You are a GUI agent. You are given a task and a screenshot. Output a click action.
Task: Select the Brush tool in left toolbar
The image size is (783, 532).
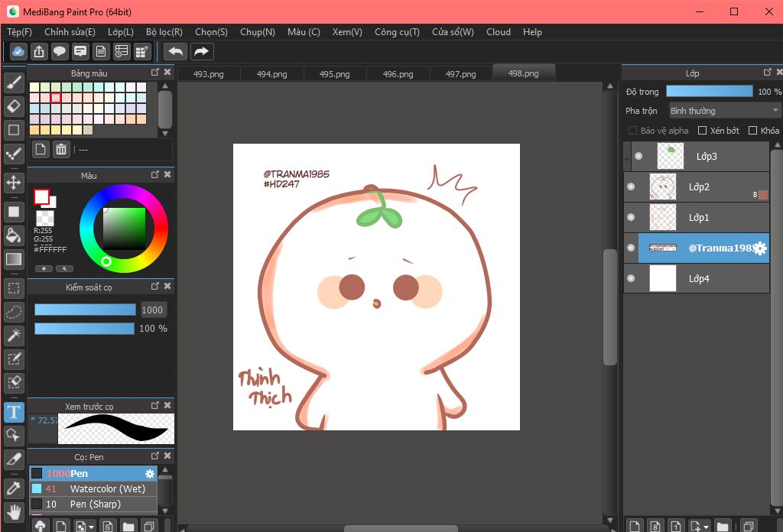coord(14,83)
